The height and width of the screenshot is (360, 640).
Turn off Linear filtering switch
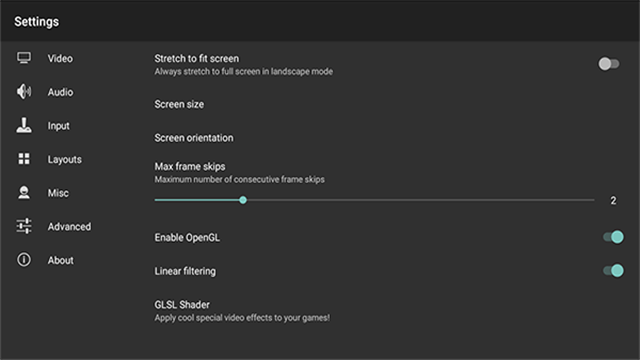point(613,271)
